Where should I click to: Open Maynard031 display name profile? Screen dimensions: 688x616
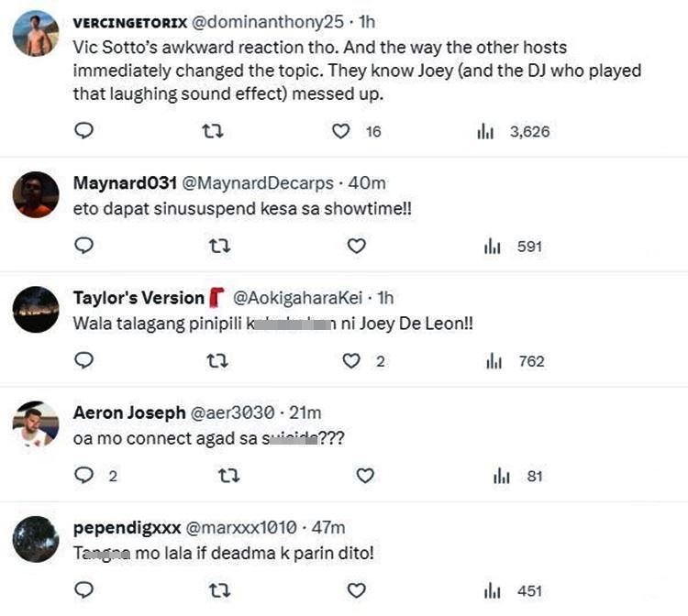point(124,182)
